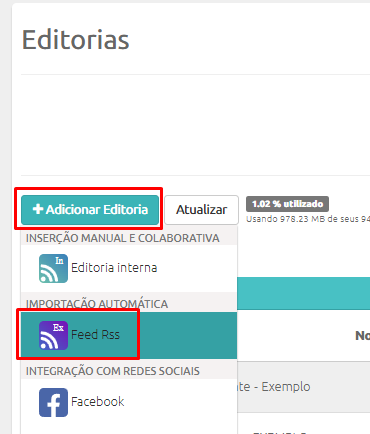This screenshot has width=370, height=434.
Task: Choose Feed Rss from the dropdown
Action: 129,335
